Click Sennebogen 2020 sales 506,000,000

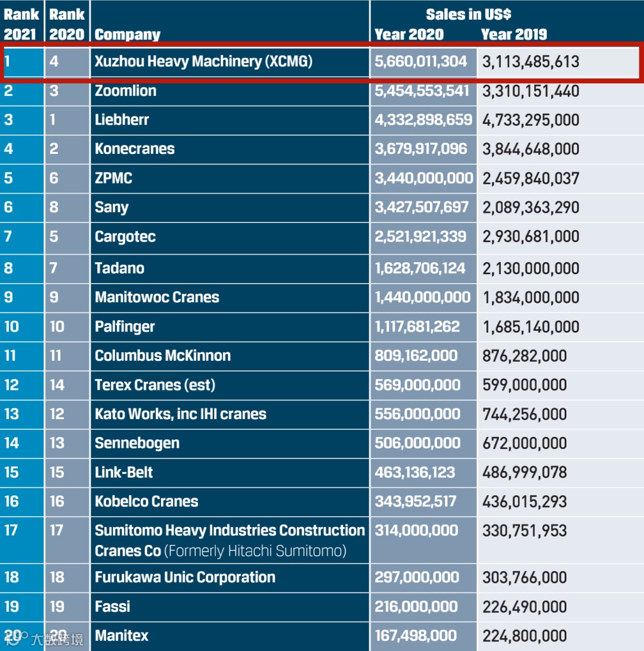coord(417,443)
